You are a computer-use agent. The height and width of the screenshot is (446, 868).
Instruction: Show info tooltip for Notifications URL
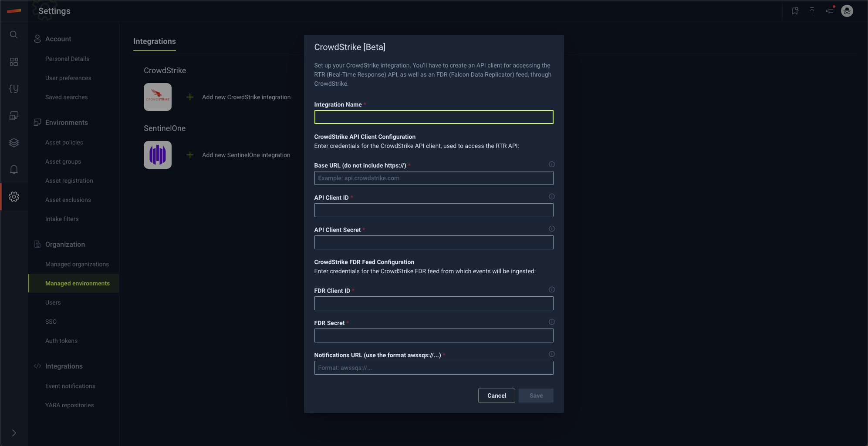[552, 354]
